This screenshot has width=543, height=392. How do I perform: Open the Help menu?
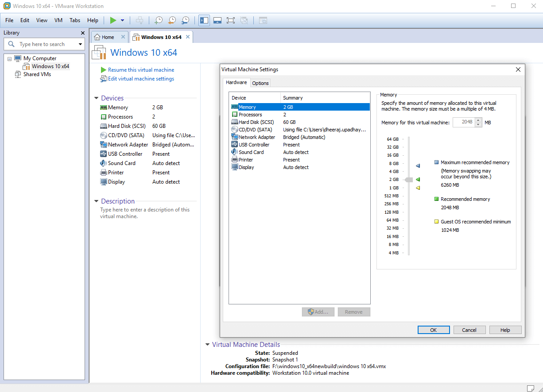pos(93,20)
